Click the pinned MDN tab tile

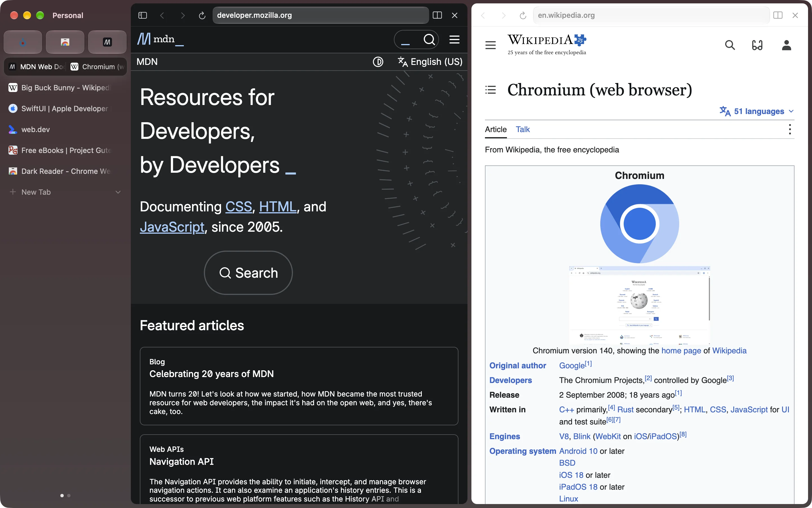(107, 42)
